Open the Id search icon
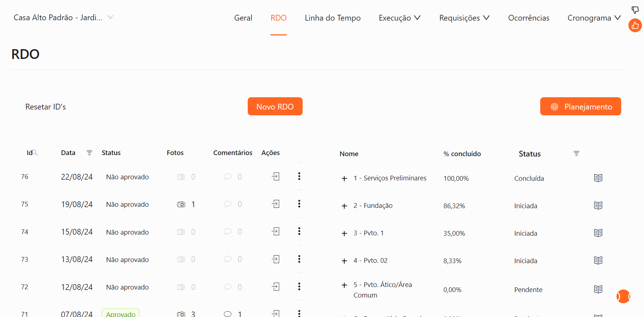 35,153
